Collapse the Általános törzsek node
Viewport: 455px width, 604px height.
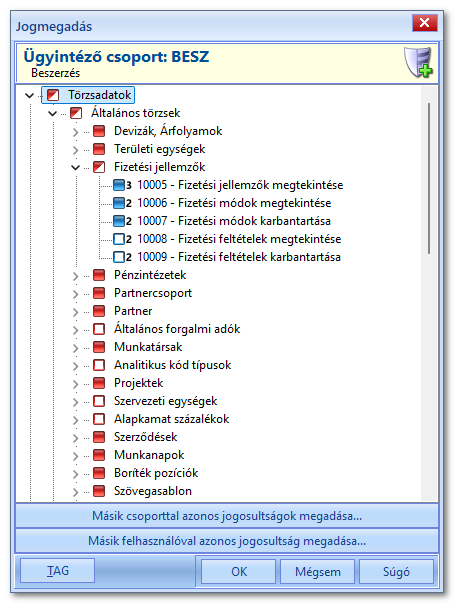(x=53, y=114)
